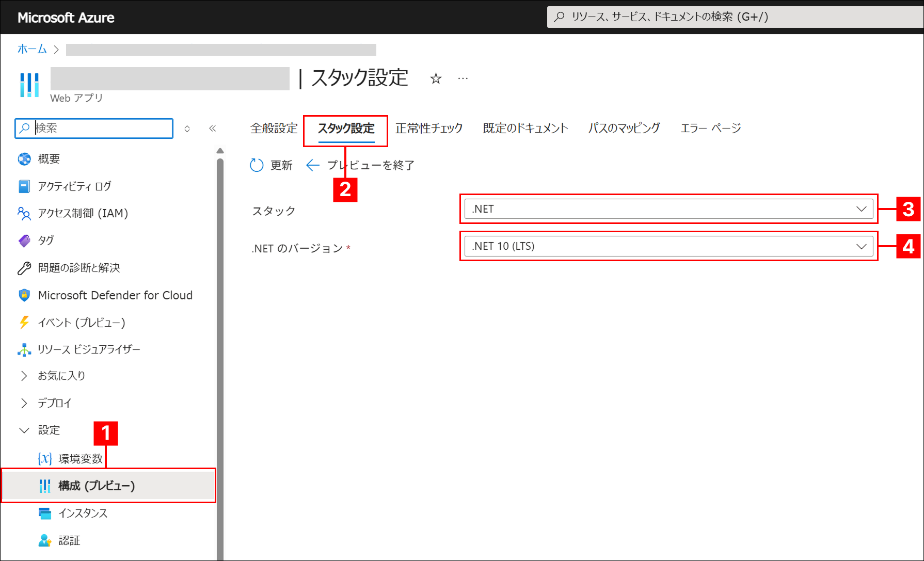This screenshot has width=924, height=561.
Task: Click the 環境変数 {x} icon
Action: tap(45, 458)
